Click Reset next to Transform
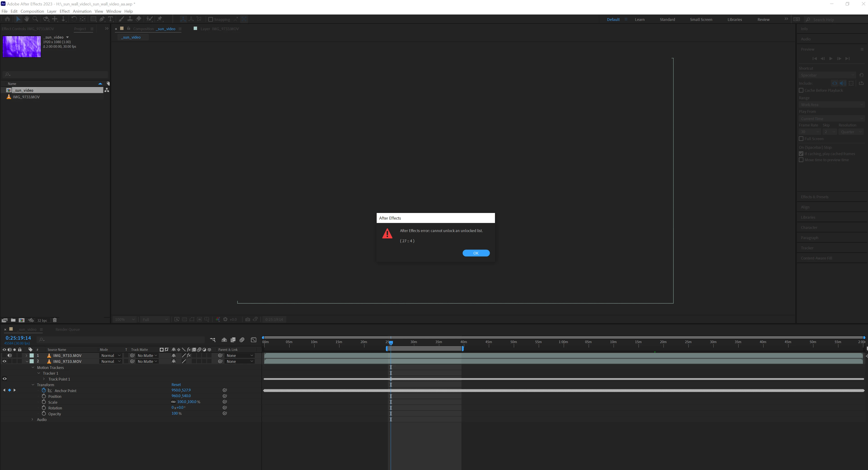 pyautogui.click(x=176, y=384)
